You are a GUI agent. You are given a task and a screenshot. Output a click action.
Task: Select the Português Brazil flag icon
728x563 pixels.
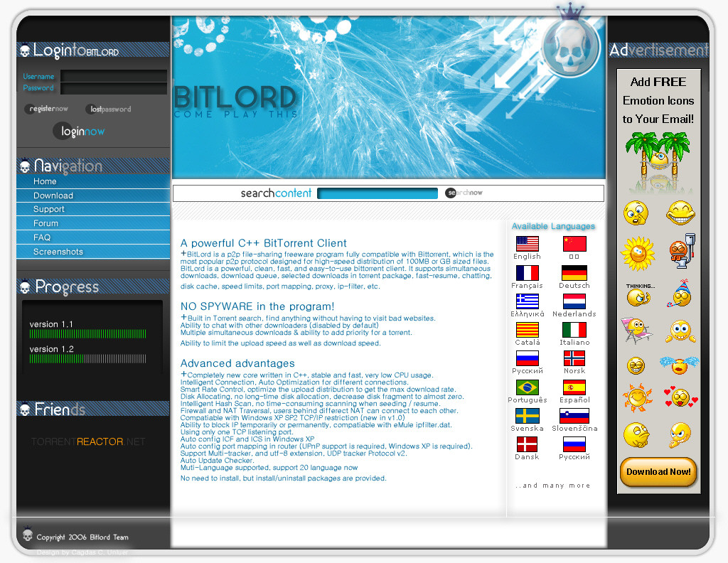[x=527, y=387]
